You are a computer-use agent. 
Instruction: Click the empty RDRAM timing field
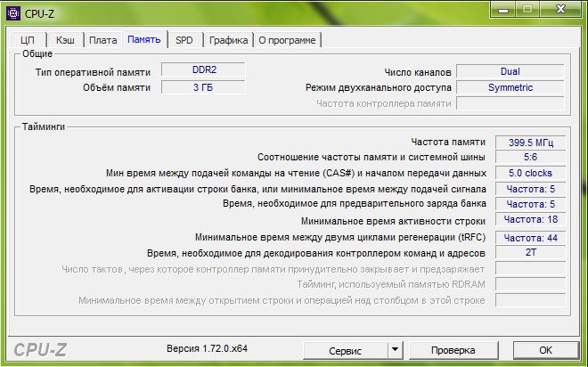531,284
